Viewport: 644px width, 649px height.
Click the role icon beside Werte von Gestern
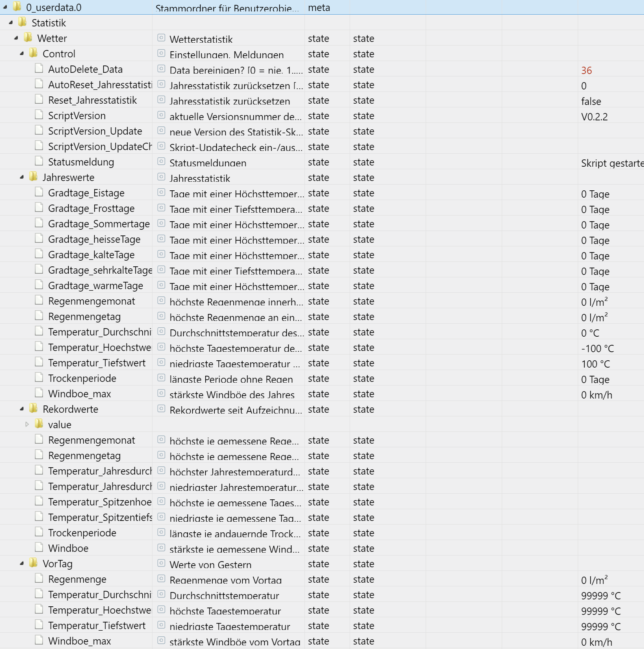[161, 563]
